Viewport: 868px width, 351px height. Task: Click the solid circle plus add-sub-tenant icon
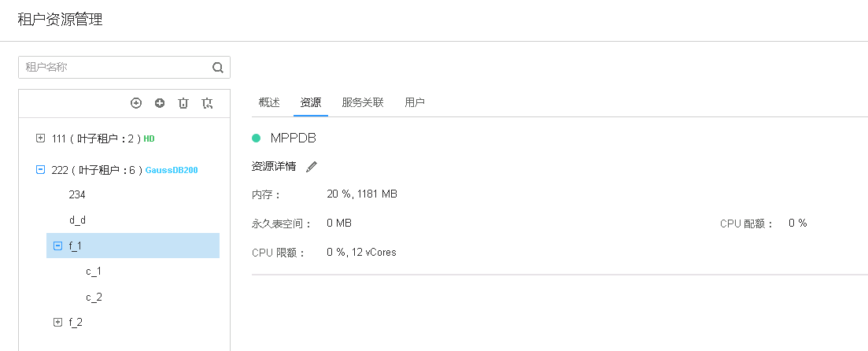point(160,103)
